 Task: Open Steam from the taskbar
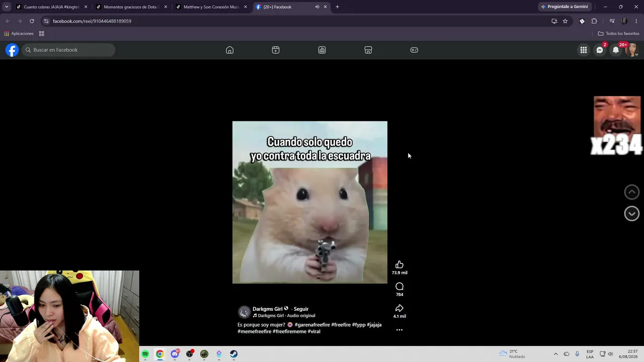click(x=233, y=354)
